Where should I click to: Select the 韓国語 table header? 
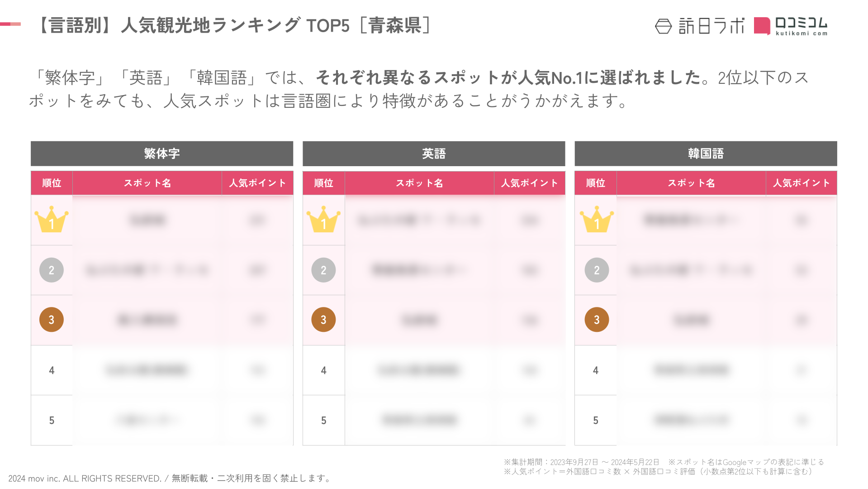pos(706,153)
